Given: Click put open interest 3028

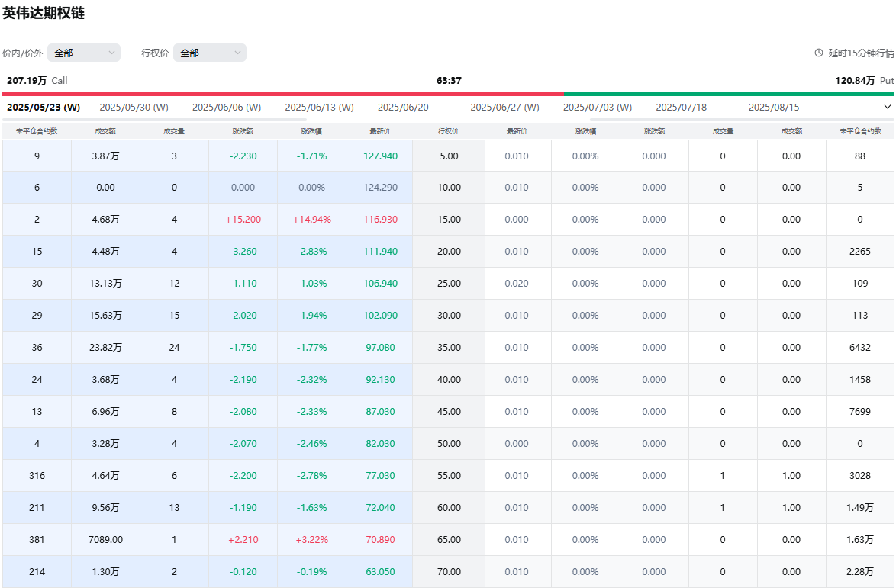Looking at the screenshot, I should tap(860, 476).
